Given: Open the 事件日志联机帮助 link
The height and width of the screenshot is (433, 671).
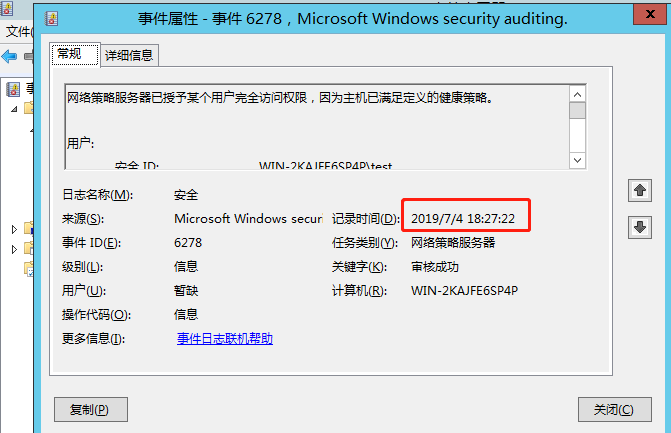Looking at the screenshot, I should click(225, 339).
